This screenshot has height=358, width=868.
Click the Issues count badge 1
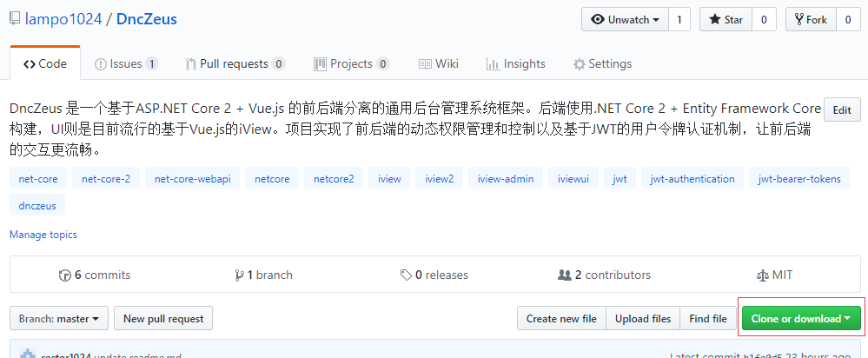pyautogui.click(x=152, y=64)
